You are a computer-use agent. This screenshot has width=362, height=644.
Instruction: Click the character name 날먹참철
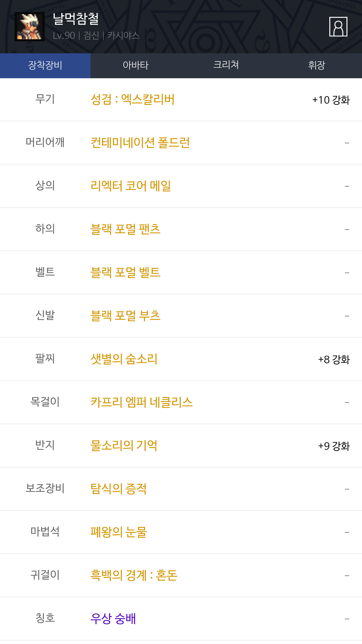(x=76, y=19)
